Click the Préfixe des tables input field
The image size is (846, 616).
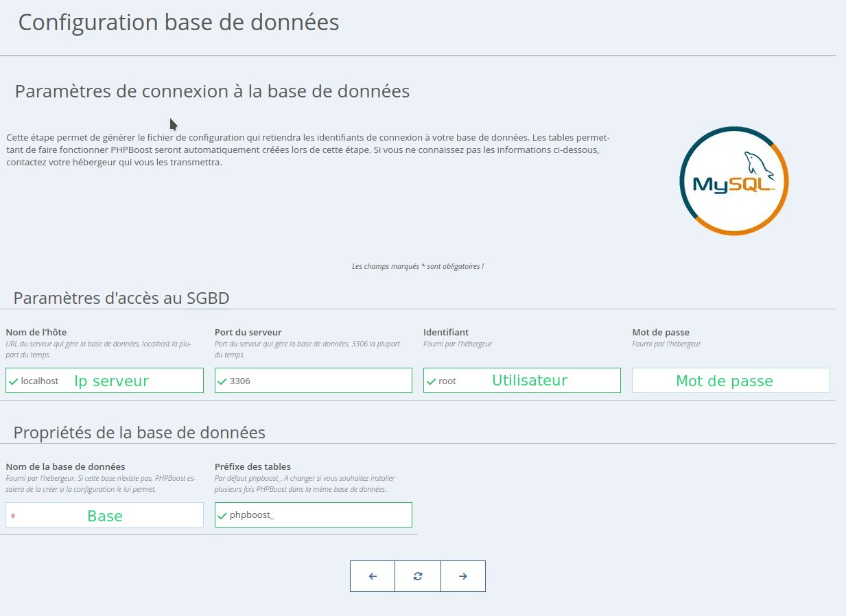pos(312,514)
